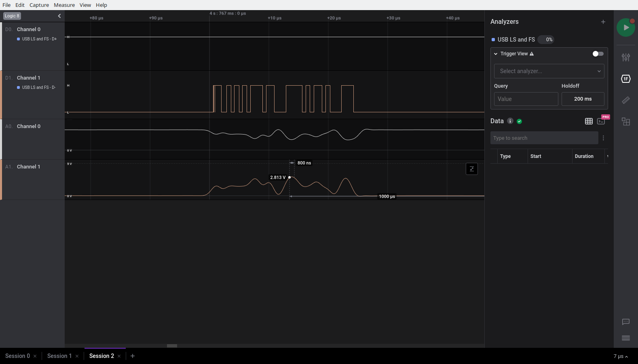Click the Type to search data field
638x364 pixels.
[x=544, y=138]
